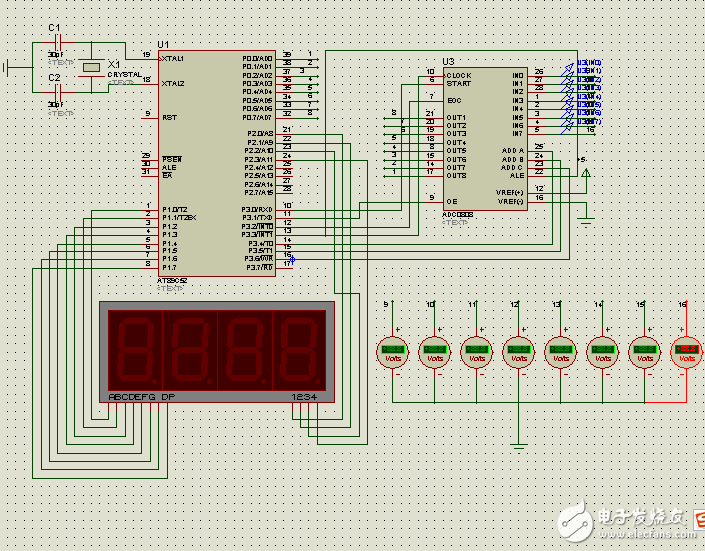
Task: Click the XTAL1 pin label on U1
Action: [173, 59]
